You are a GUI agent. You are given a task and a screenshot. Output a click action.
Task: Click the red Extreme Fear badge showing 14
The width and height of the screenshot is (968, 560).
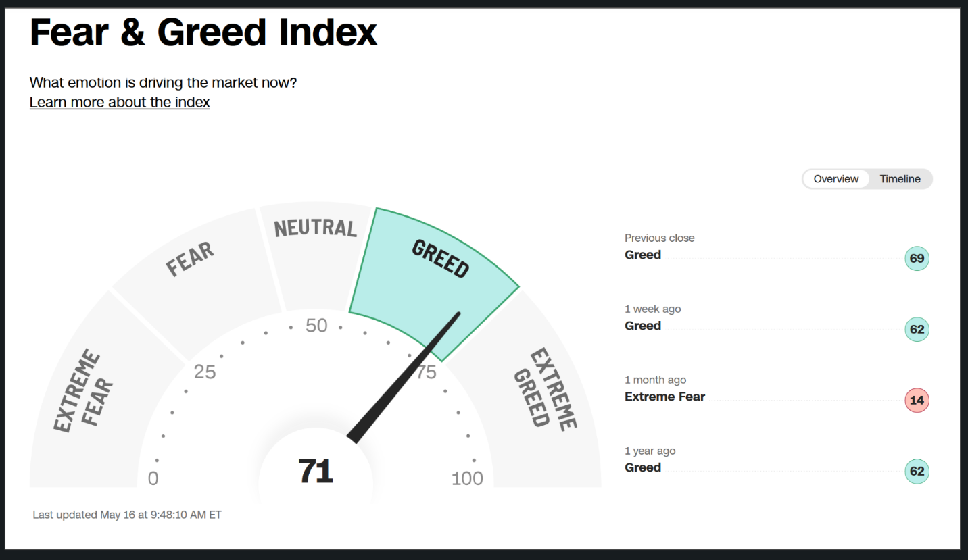[917, 400]
